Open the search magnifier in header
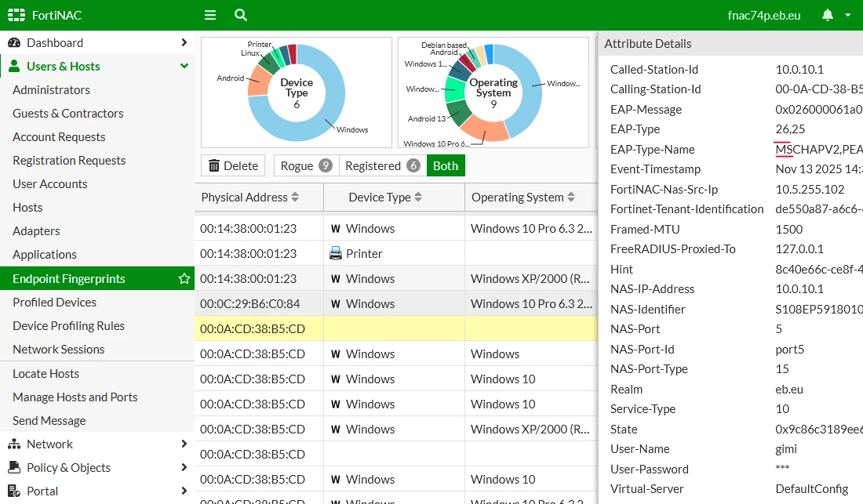This screenshot has width=863, height=504. tap(241, 15)
